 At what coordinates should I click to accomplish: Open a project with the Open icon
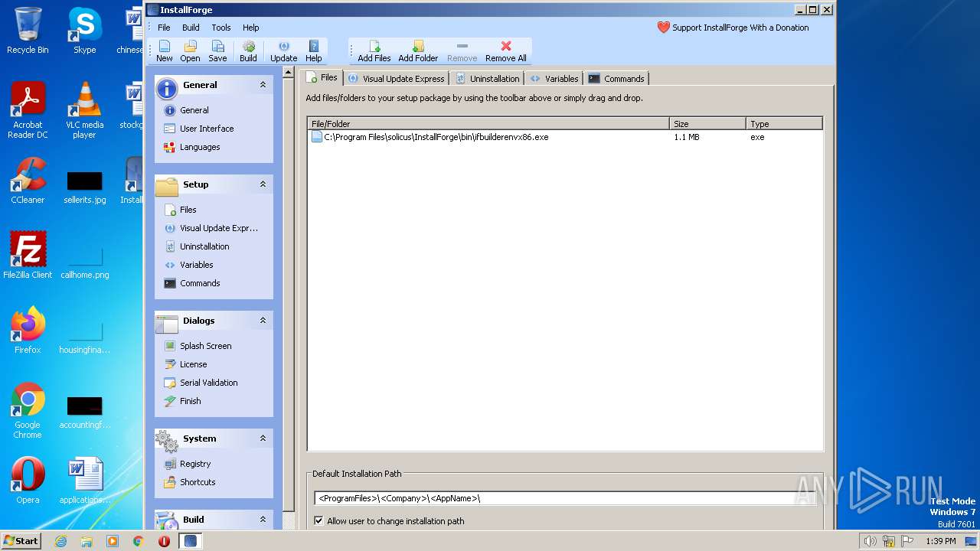point(190,51)
